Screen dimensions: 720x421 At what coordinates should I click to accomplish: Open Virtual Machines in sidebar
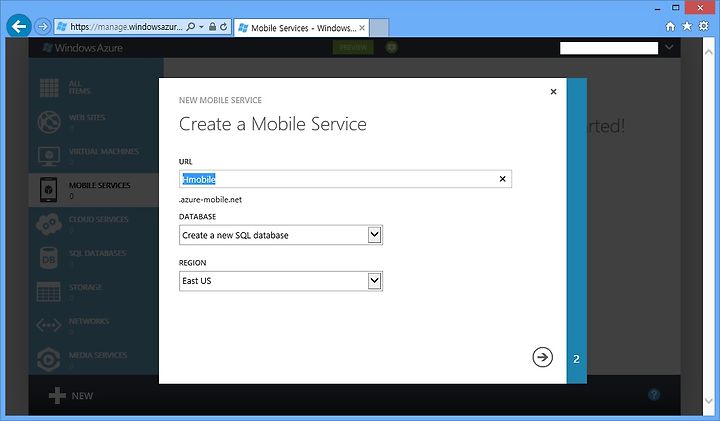(104, 152)
